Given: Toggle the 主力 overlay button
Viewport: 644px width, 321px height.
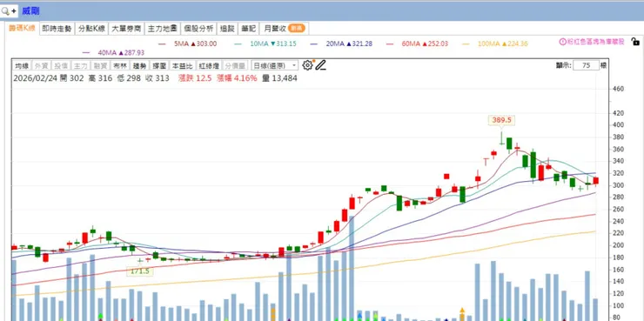Looking at the screenshot, I should pyautogui.click(x=80, y=65).
